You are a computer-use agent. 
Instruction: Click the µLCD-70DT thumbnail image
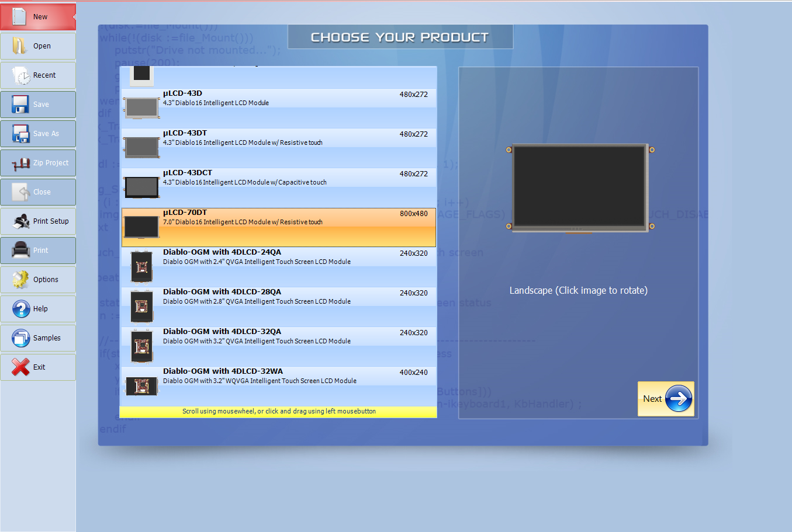pyautogui.click(x=140, y=226)
